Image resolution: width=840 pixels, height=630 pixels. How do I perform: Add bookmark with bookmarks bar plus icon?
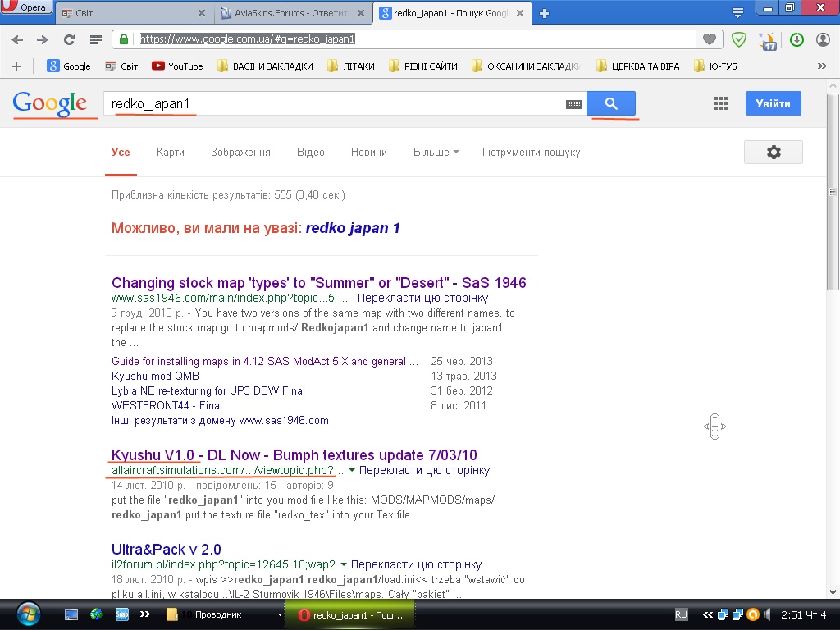16,66
